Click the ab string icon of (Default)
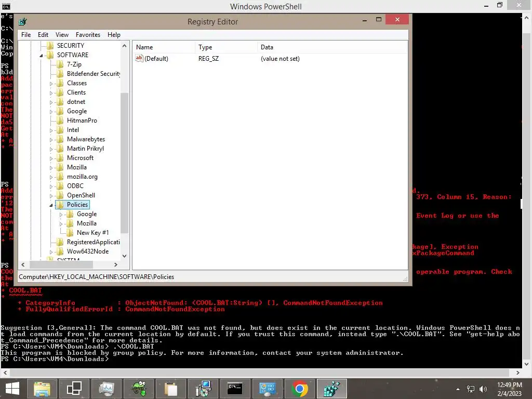The height and width of the screenshot is (399, 532). click(x=139, y=58)
